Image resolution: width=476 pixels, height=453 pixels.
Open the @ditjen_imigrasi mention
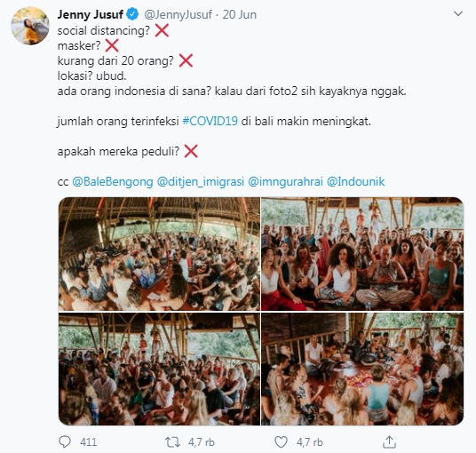tap(201, 181)
